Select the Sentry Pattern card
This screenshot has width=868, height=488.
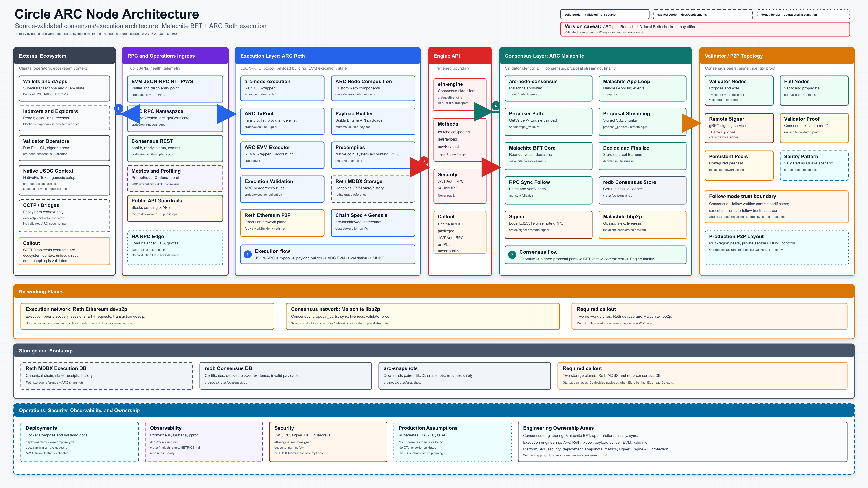click(814, 166)
